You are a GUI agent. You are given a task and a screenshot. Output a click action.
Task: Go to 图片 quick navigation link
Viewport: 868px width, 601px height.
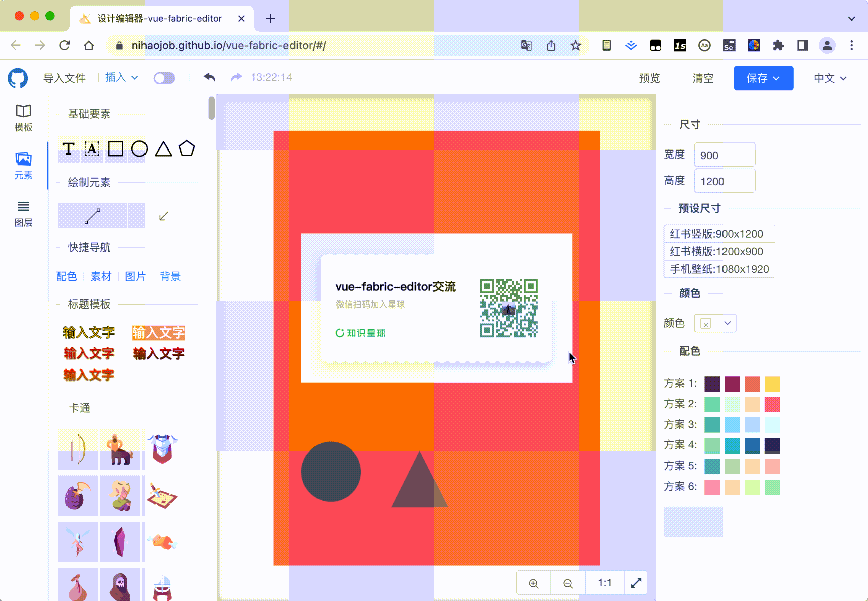point(135,276)
